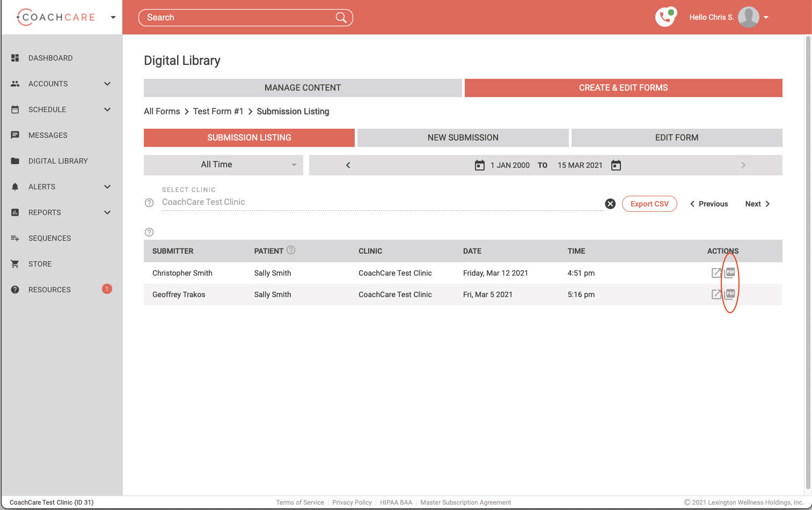Expand the Schedule menu chevron
This screenshot has width=812, height=510.
tap(107, 109)
